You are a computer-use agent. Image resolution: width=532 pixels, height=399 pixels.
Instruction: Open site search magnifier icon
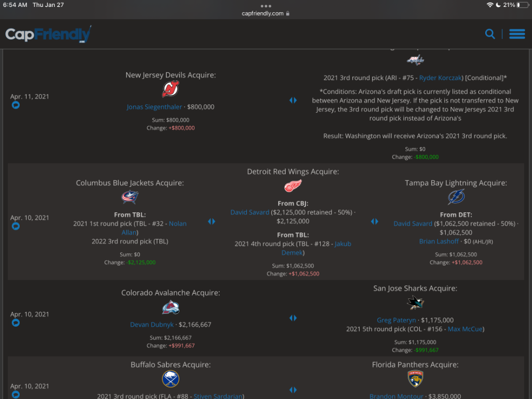[489, 34]
